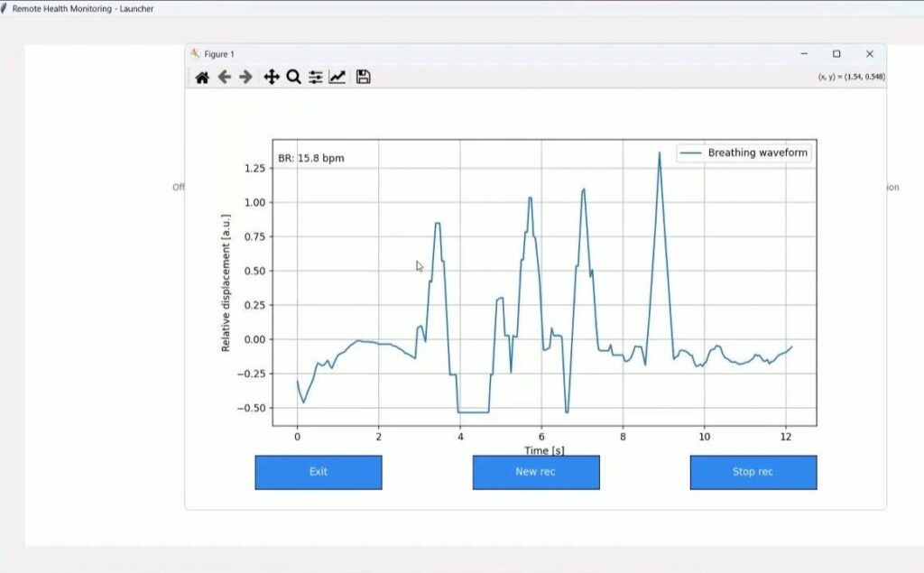Minimize the Figure 1 window
The width and height of the screenshot is (924, 573).
click(x=804, y=54)
